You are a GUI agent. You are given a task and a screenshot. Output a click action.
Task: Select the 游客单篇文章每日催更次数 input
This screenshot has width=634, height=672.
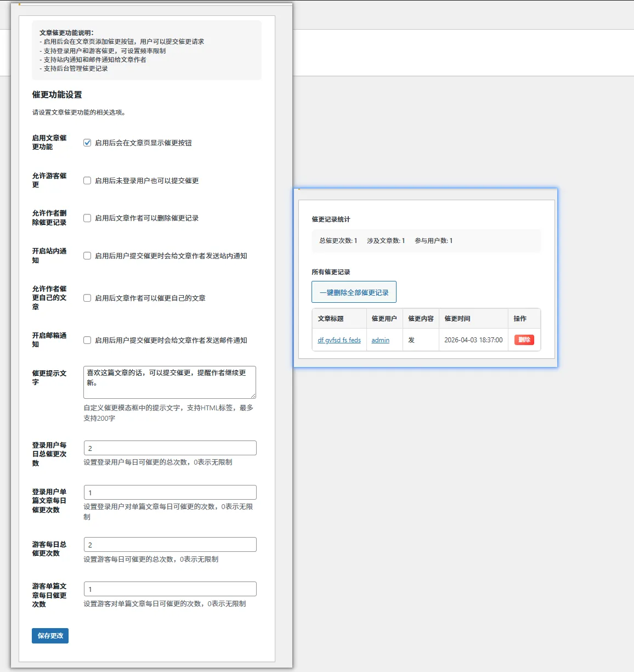click(x=169, y=589)
